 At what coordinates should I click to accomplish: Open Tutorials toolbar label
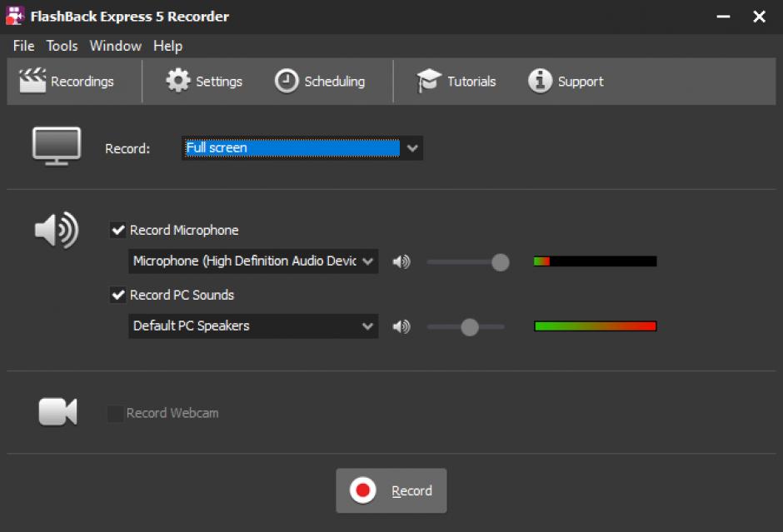[471, 82]
